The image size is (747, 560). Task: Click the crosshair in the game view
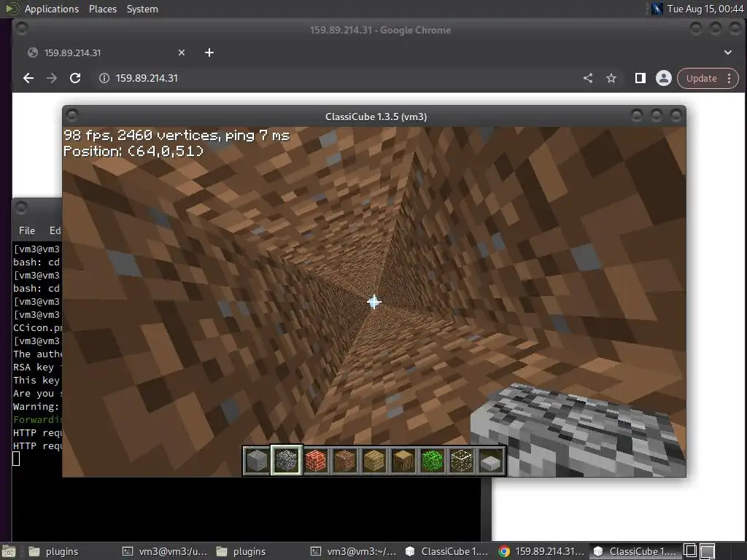pos(374,301)
